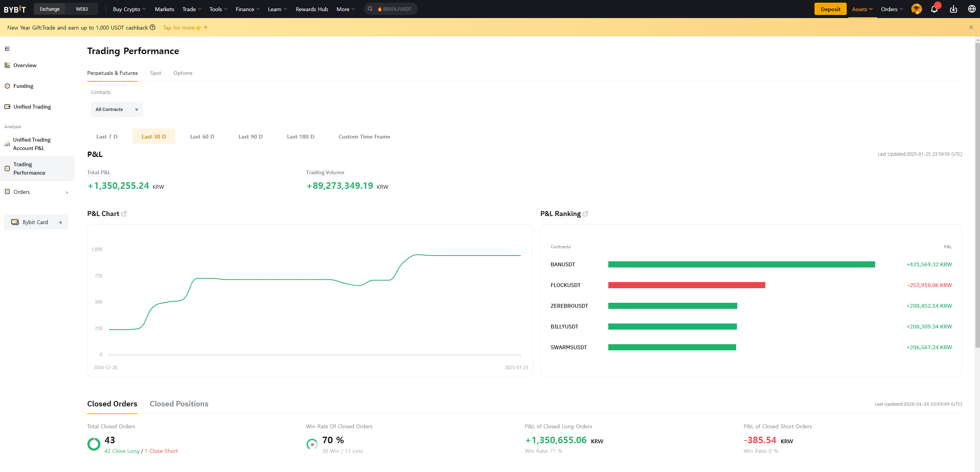Click the Orders sidebar icon

click(7, 191)
